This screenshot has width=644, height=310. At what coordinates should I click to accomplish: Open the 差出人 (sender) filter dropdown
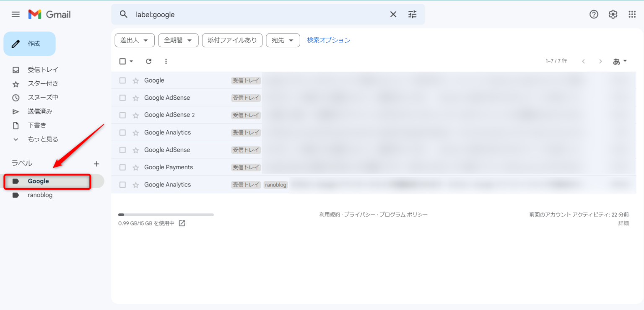point(135,40)
